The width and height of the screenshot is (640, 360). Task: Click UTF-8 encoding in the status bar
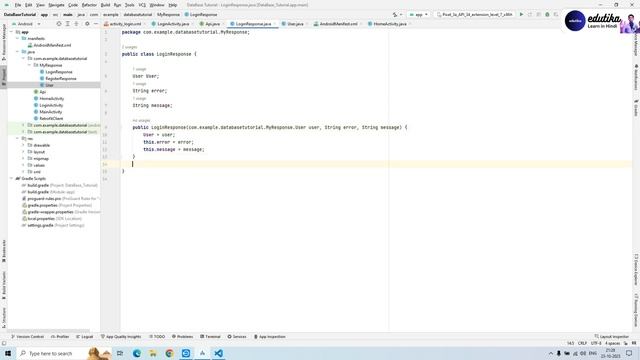[596, 343]
